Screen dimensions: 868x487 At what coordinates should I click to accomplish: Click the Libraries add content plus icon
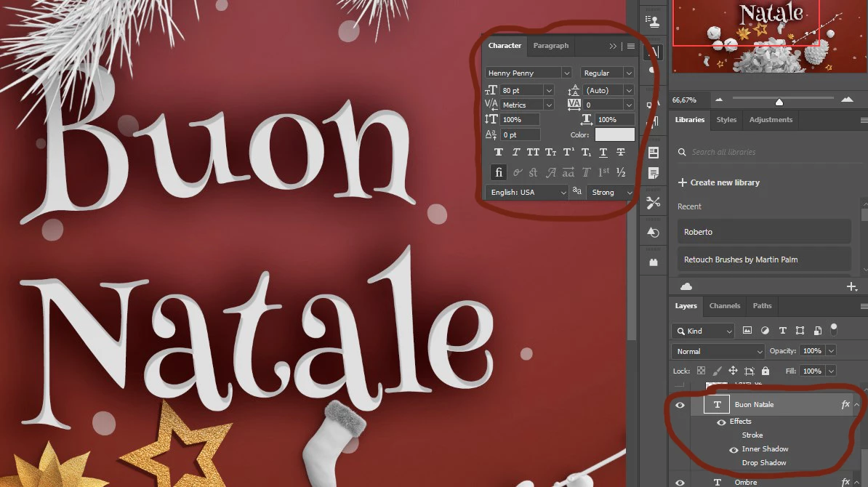852,286
